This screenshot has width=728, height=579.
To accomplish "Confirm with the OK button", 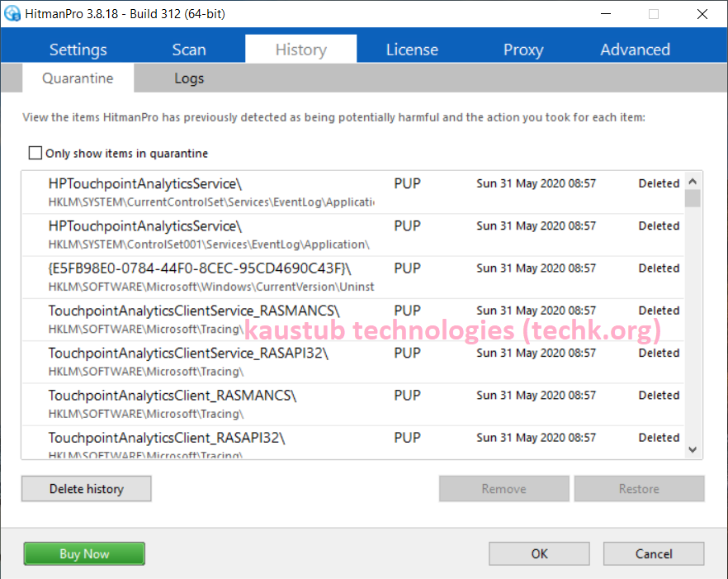I will (x=539, y=553).
